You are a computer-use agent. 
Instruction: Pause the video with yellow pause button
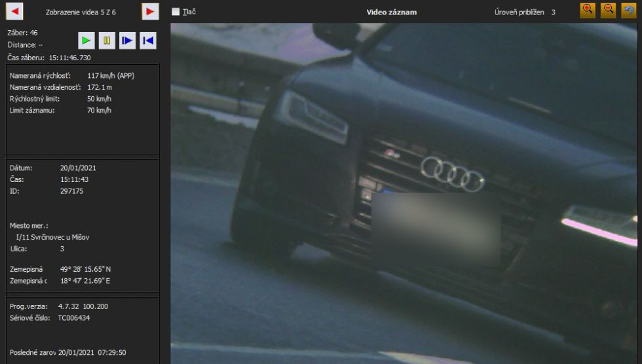click(107, 41)
